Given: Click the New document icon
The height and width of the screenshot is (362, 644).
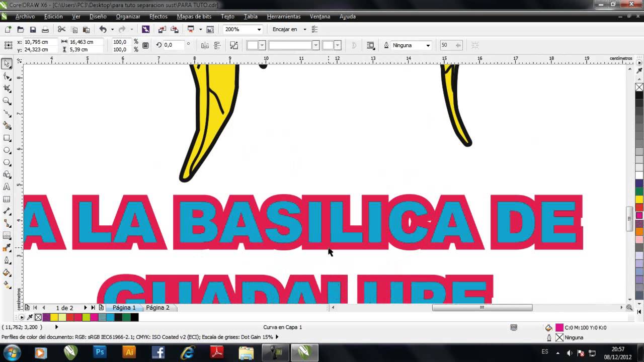Looking at the screenshot, I should pos(8,30).
